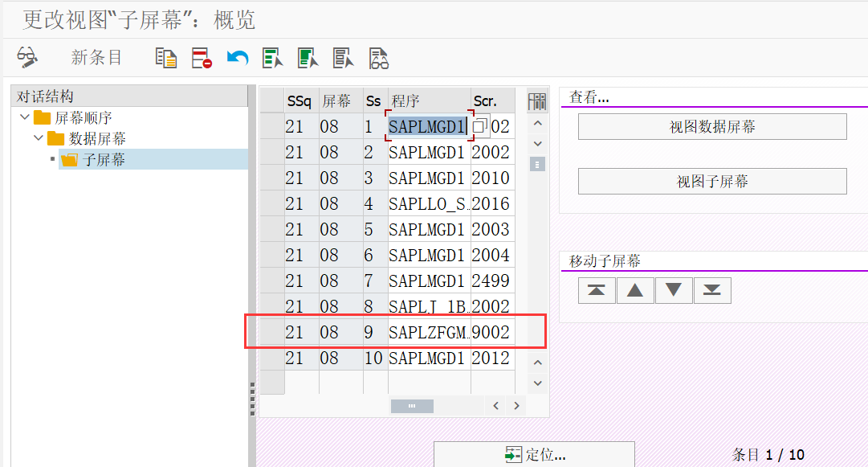Click the select all entries icon

click(x=272, y=58)
